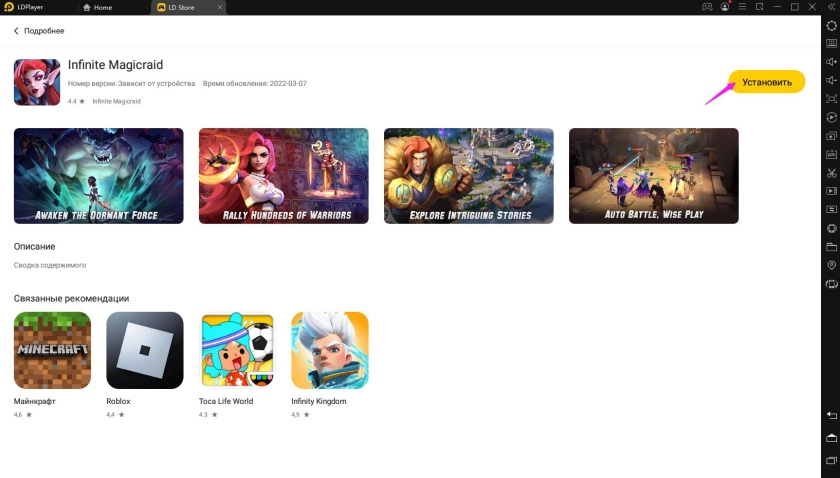
Task: Click the Связанные рекомендации heading
Action: coord(71,298)
